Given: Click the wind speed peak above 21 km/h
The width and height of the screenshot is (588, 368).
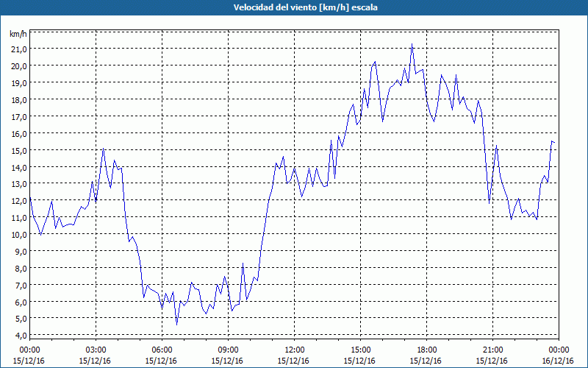Looking at the screenshot, I should pos(412,44).
